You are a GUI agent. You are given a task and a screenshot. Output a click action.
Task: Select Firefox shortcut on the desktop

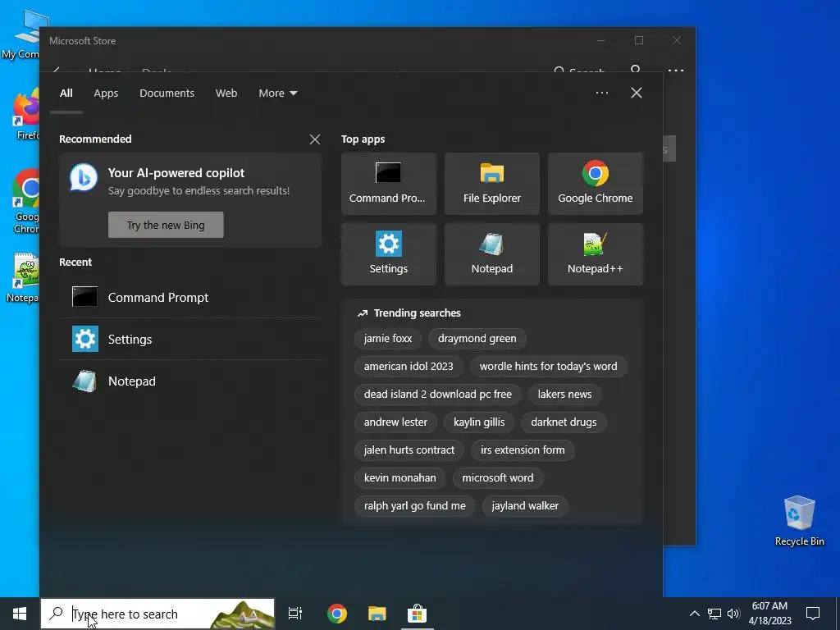27,115
